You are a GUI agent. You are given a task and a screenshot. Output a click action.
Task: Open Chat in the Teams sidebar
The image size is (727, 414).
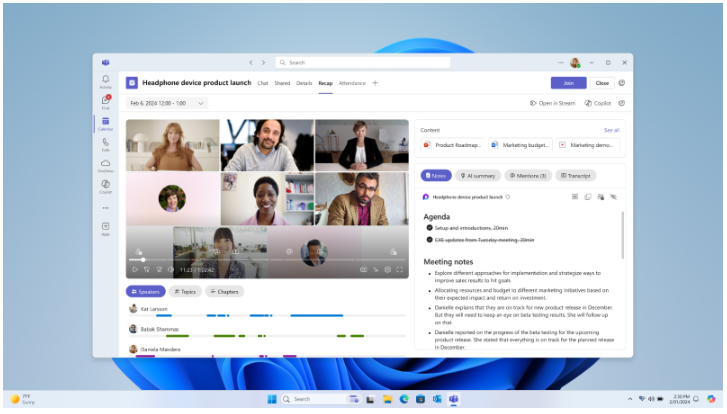point(105,102)
